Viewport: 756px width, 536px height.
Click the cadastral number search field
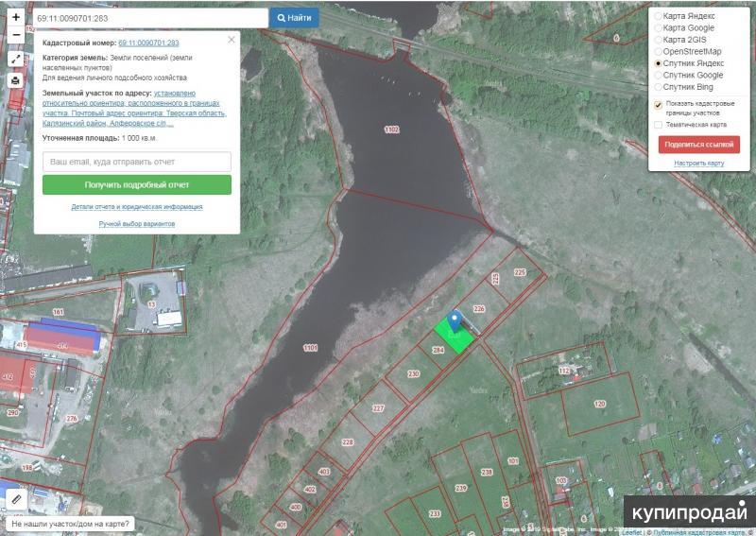click(149, 18)
